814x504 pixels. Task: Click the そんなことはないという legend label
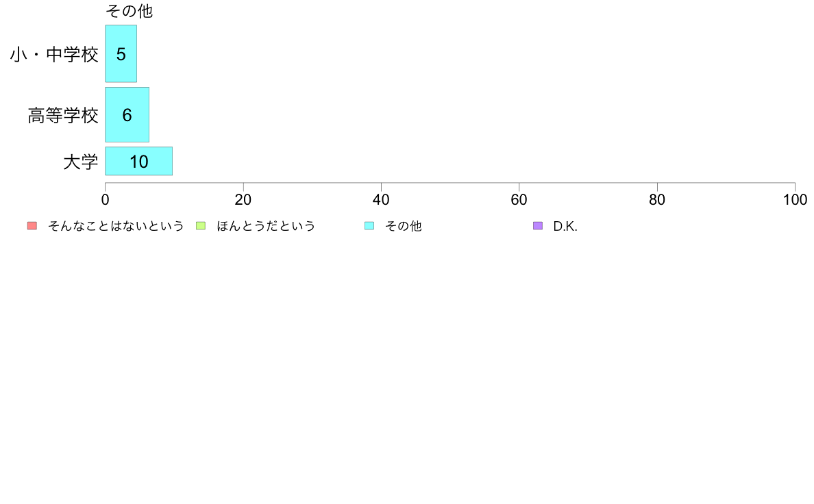tap(116, 226)
